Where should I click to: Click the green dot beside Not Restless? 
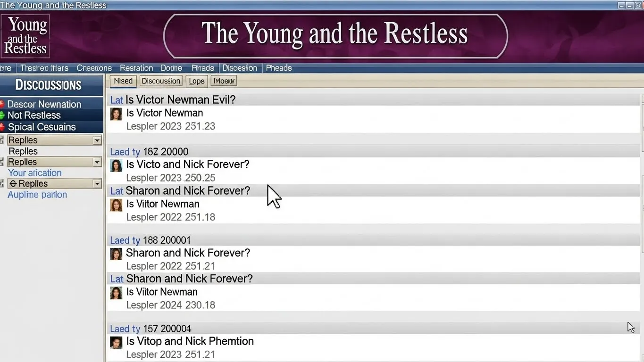click(2, 115)
